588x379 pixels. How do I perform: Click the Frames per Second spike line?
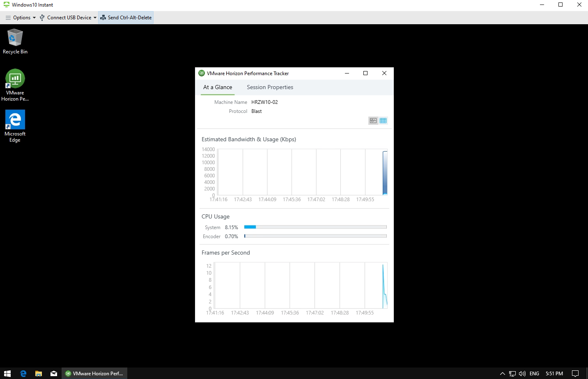[385, 286]
